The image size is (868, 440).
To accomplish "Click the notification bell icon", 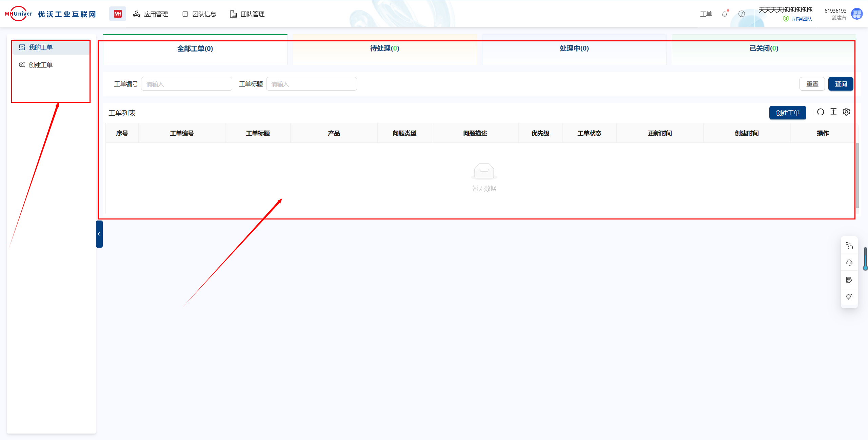I will tap(725, 14).
